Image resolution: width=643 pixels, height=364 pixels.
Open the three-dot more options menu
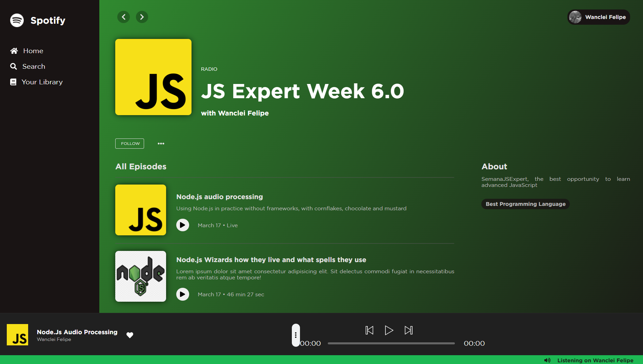tap(161, 144)
